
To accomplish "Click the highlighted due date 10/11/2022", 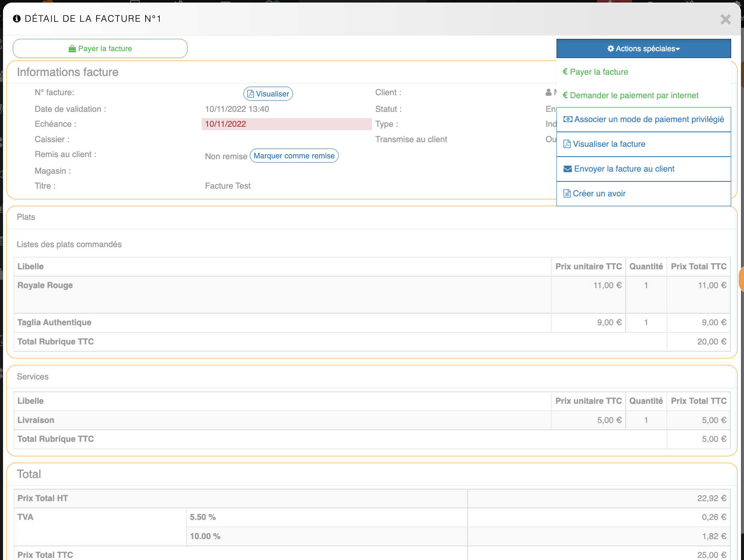I will coord(226,124).
